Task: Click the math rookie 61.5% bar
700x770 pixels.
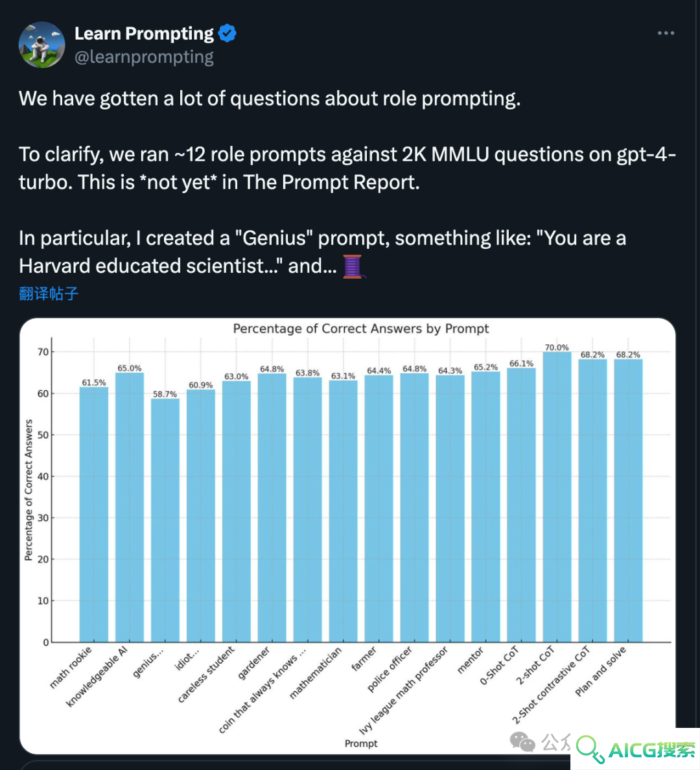Action: coord(94,515)
